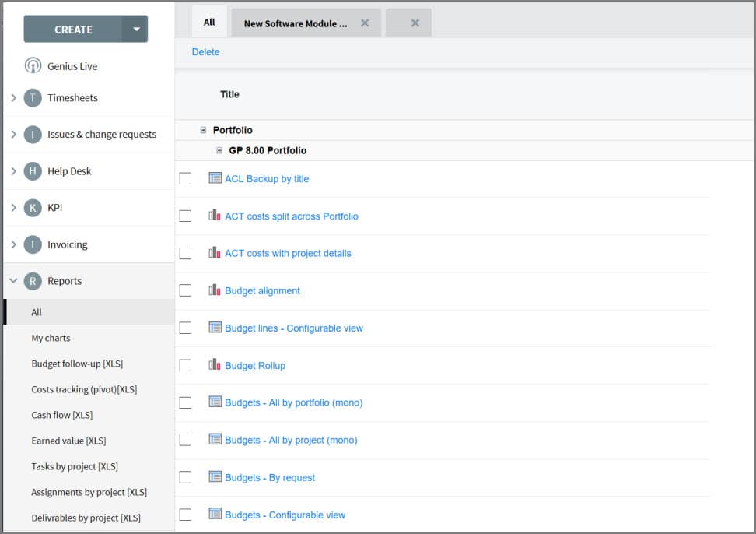Click the chart icon beside Budget alignment

tap(215, 290)
